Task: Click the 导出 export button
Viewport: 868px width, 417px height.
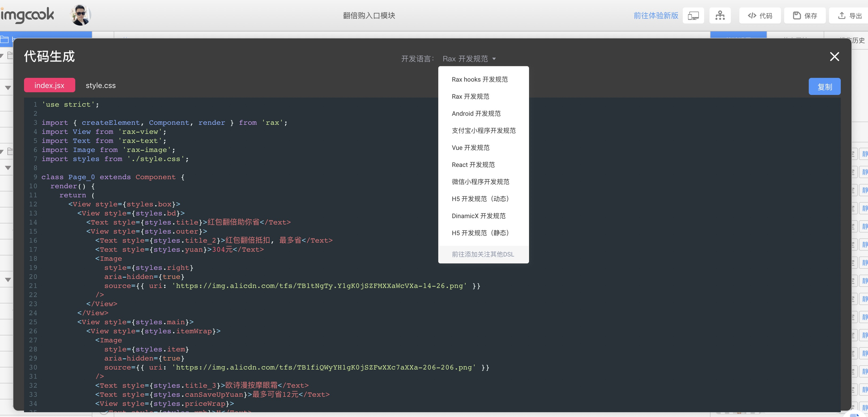Action: click(x=849, y=15)
